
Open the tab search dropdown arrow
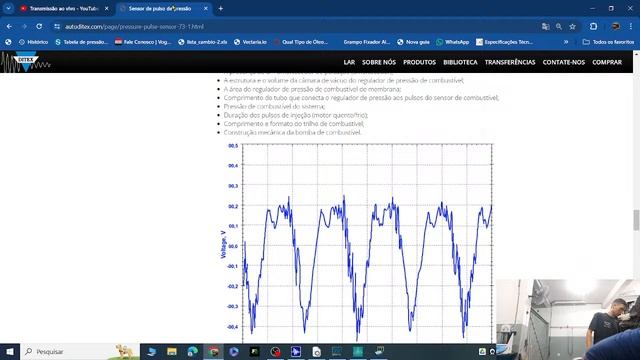click(8, 8)
